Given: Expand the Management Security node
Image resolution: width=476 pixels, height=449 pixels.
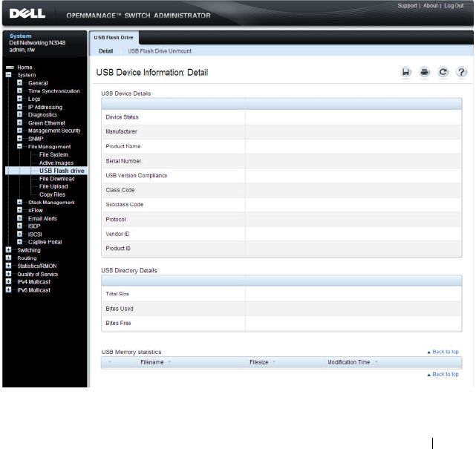Looking at the screenshot, I should click(x=20, y=131).
